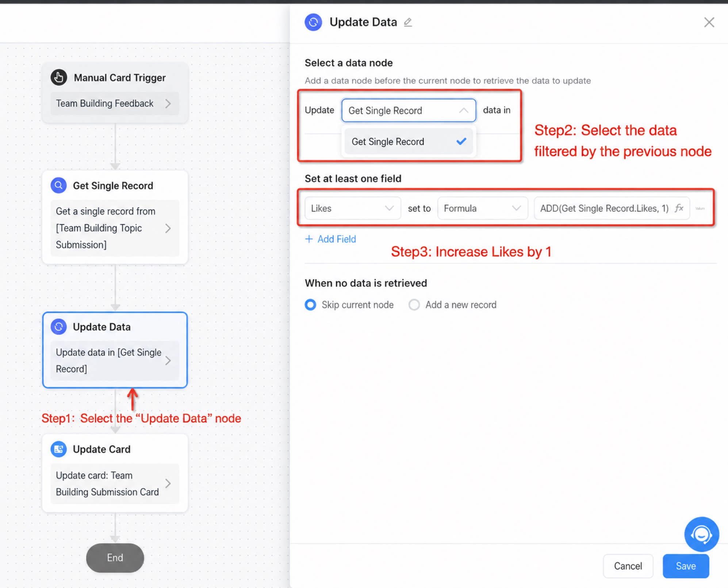
Task: Click the pencil edit icon beside Update Data title
Action: (x=408, y=22)
